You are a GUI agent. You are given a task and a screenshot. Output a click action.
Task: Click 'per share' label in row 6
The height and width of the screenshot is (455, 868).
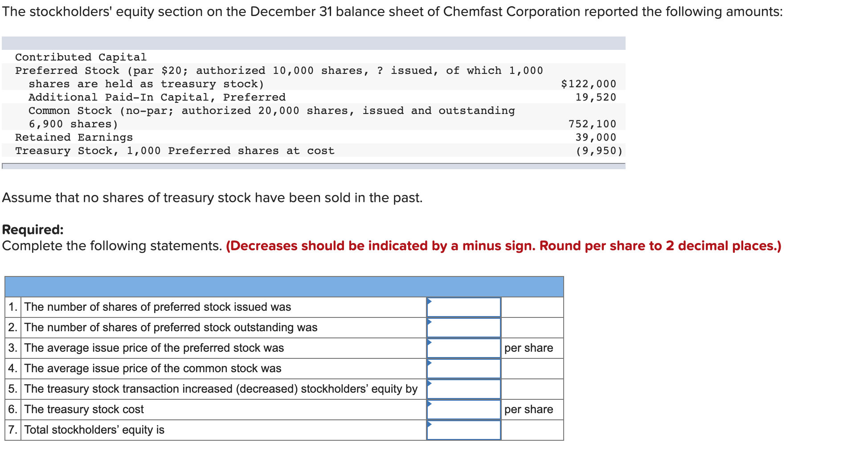pos(528,410)
